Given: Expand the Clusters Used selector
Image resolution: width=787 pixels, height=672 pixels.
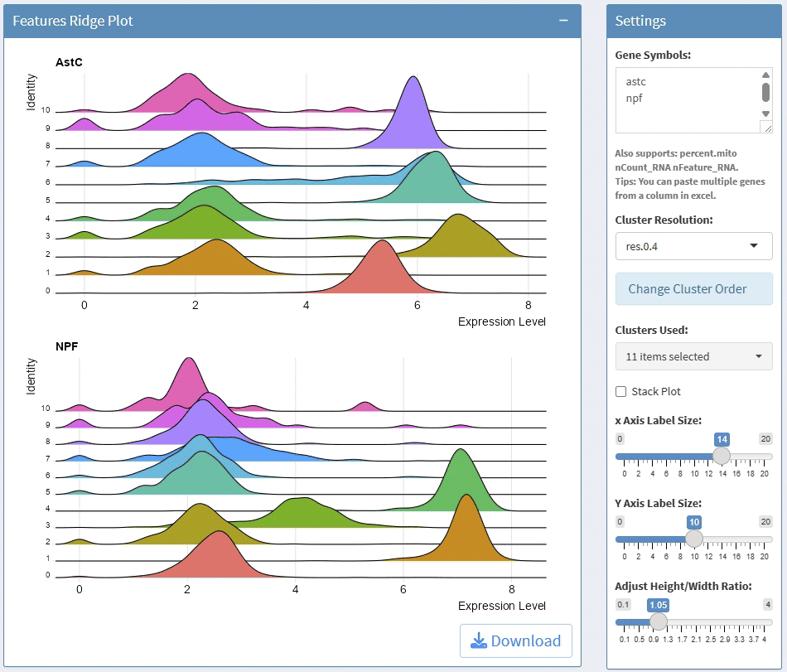Looking at the screenshot, I should pyautogui.click(x=693, y=356).
